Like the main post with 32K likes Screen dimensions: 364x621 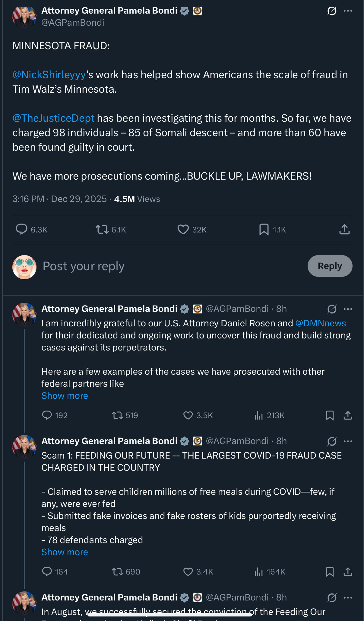pos(183,229)
